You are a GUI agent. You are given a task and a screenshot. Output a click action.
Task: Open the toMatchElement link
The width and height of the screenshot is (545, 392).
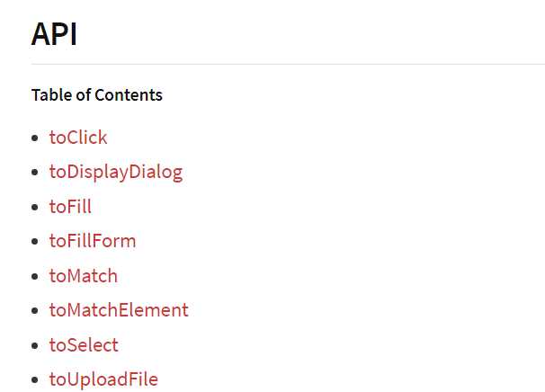coord(119,310)
